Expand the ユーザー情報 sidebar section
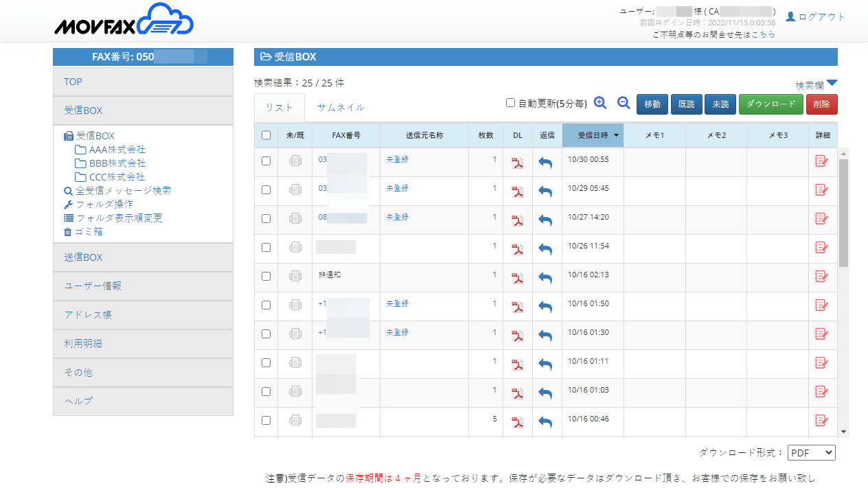The width and height of the screenshot is (868, 488). (x=143, y=286)
